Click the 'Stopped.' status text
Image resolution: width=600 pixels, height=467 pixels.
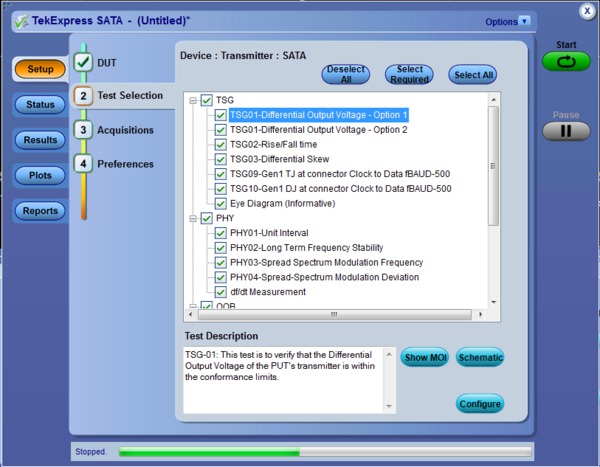pos(91,452)
